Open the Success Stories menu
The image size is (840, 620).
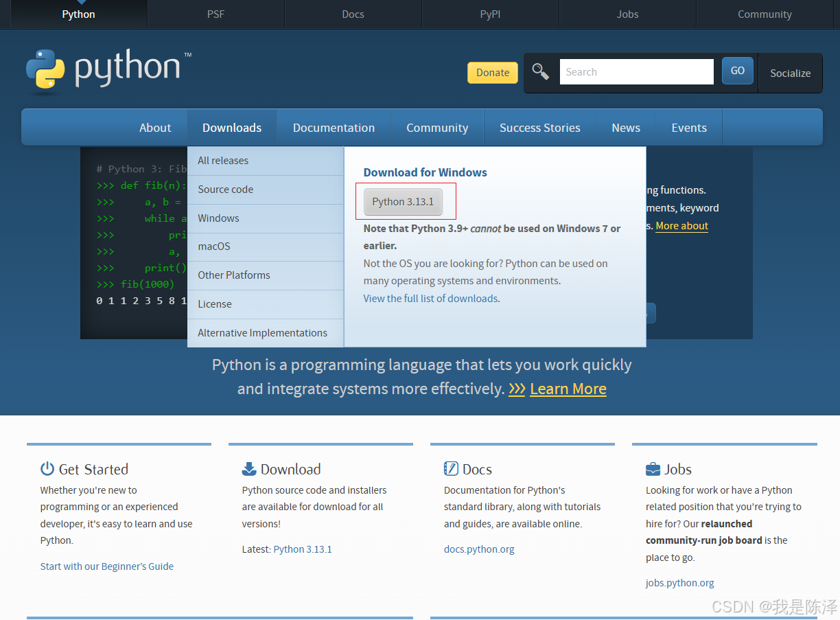(540, 128)
